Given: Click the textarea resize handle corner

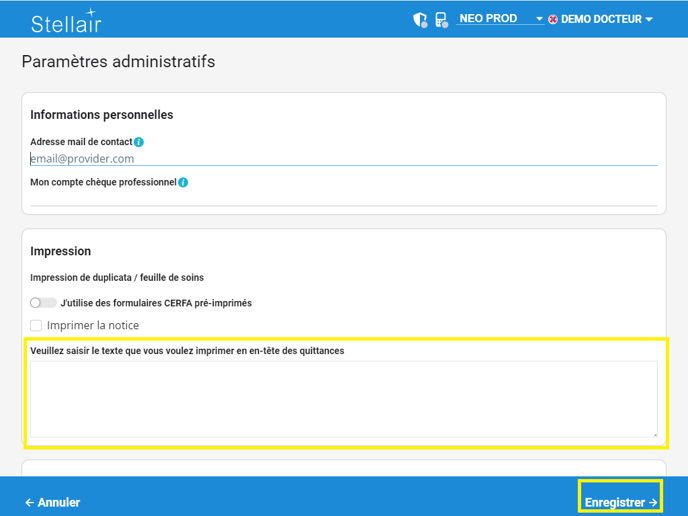Looking at the screenshot, I should pyautogui.click(x=655, y=434).
